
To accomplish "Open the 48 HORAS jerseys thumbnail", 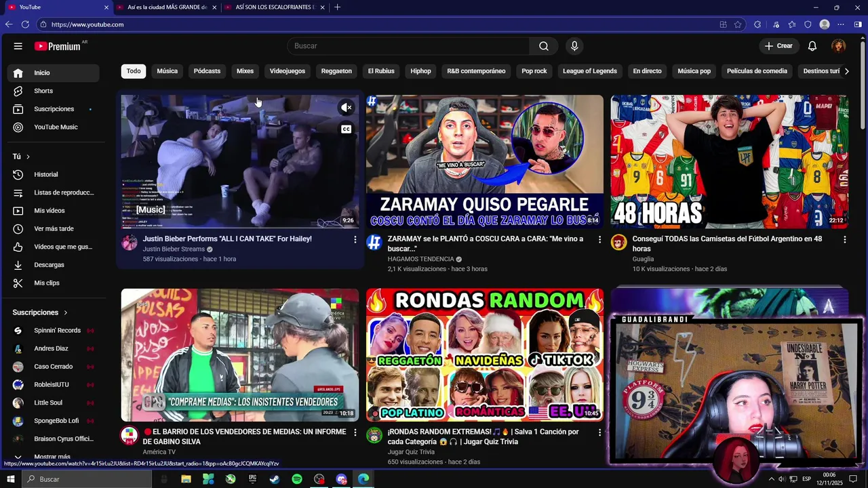I will tap(729, 161).
